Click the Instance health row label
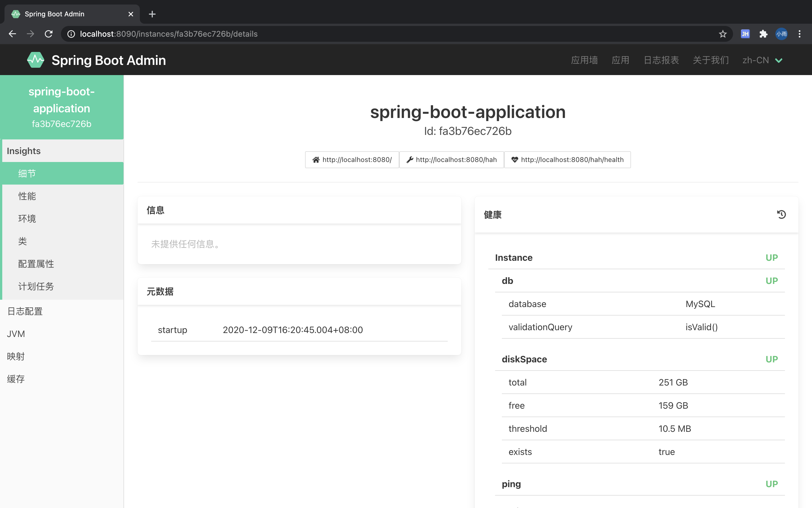812x508 pixels. click(514, 258)
